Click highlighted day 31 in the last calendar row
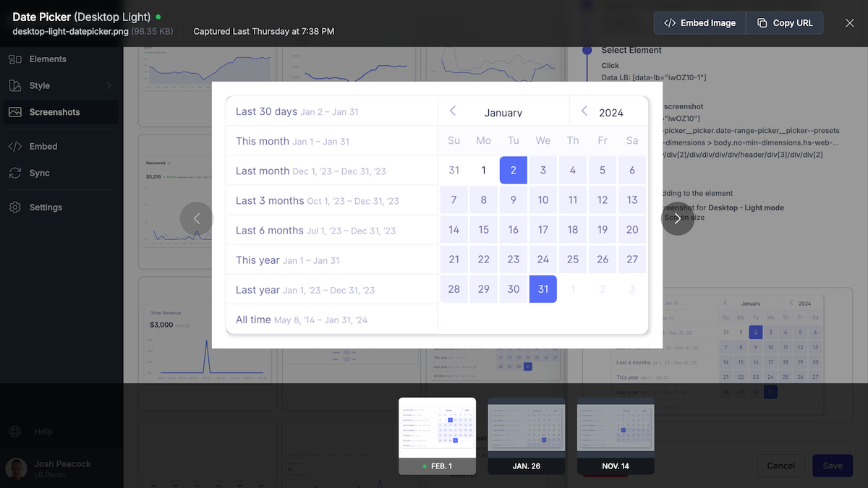 pyautogui.click(x=543, y=289)
